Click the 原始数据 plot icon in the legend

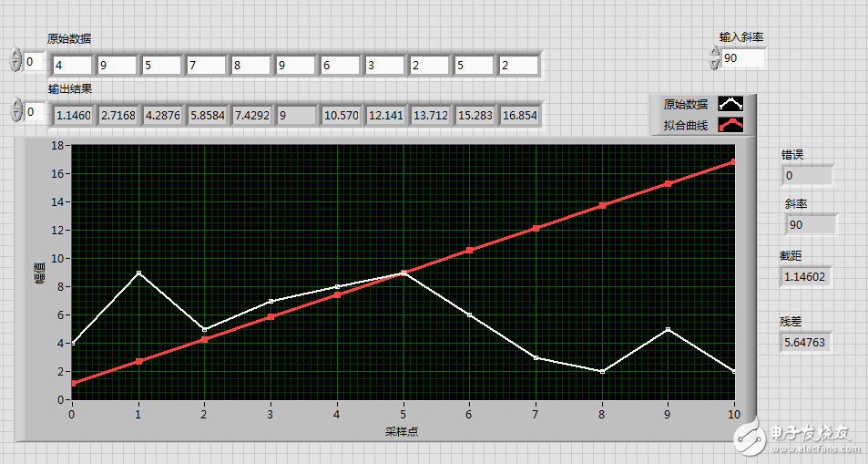[730, 104]
